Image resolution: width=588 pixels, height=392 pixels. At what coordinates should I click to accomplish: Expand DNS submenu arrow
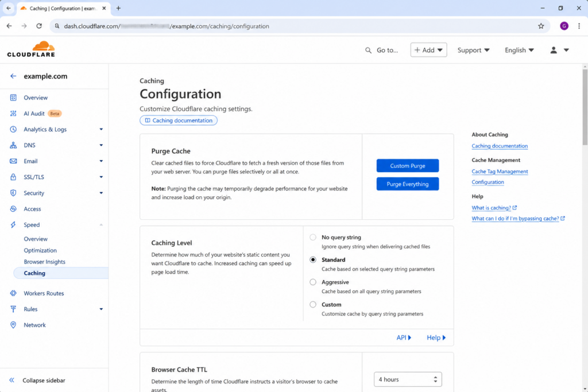tap(101, 145)
